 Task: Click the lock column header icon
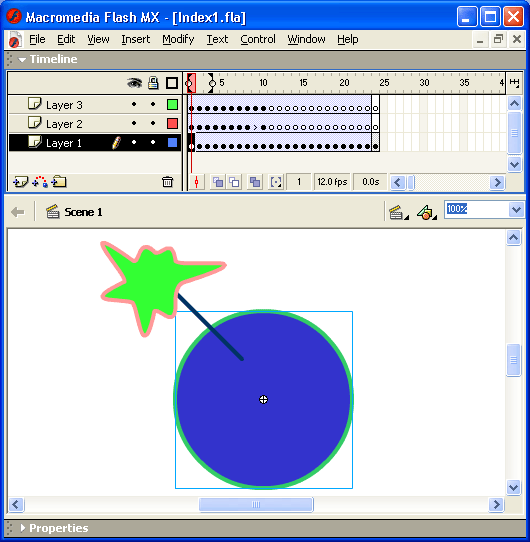click(x=153, y=83)
